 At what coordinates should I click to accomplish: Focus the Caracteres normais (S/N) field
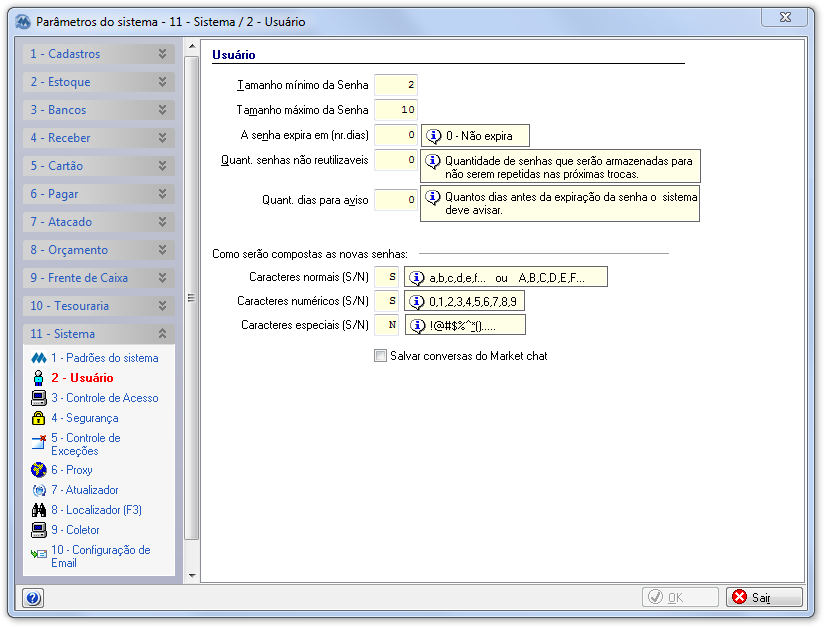387,277
